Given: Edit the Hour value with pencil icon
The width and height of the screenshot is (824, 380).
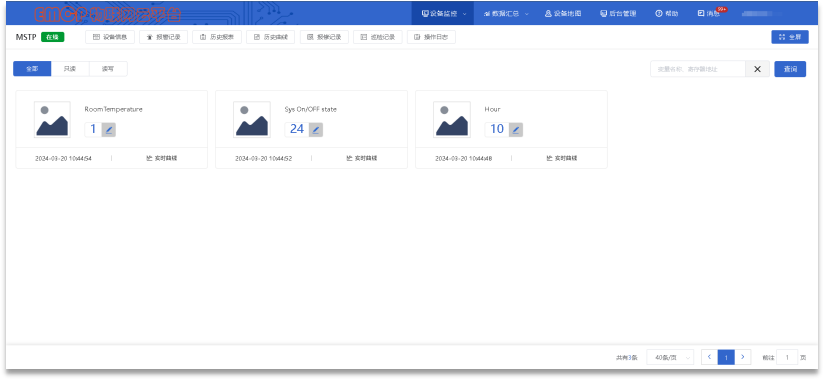Looking at the screenshot, I should (516, 129).
